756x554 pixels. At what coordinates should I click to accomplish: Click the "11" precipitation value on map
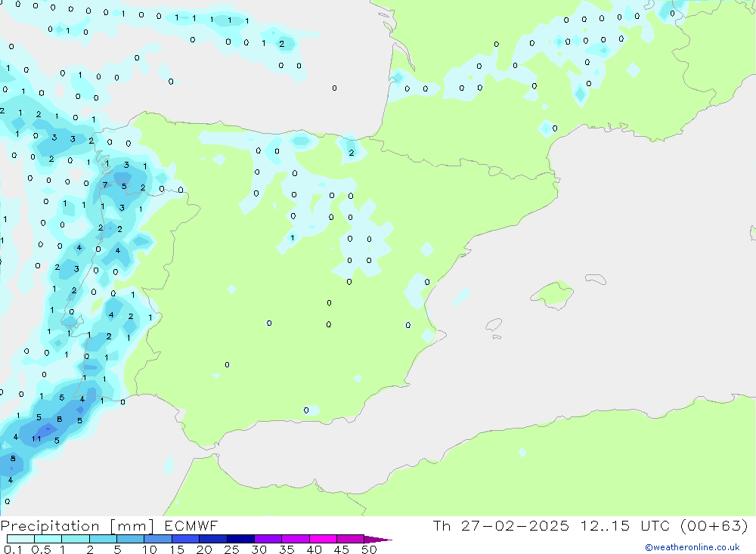(36, 439)
